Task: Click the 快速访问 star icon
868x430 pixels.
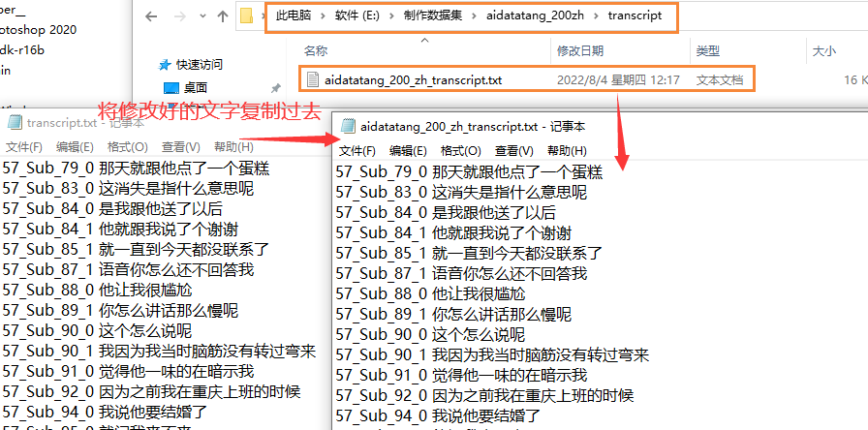Action: 163,64
